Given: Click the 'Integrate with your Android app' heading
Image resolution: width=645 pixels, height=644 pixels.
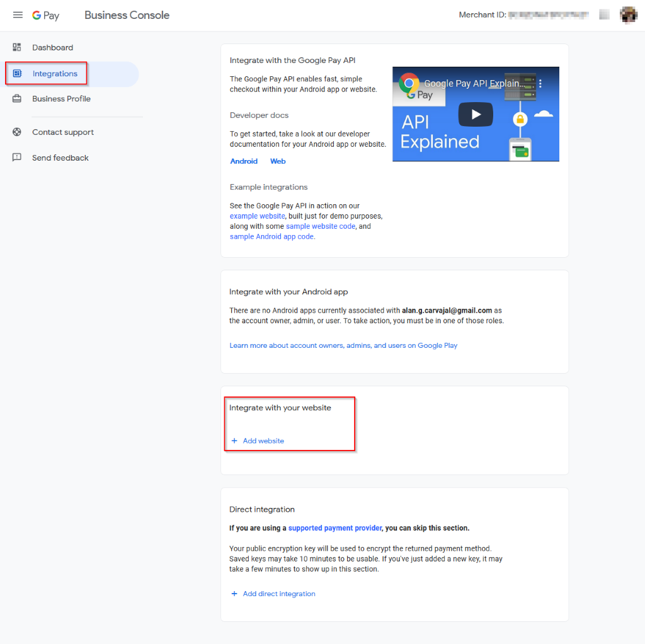Looking at the screenshot, I should (288, 292).
